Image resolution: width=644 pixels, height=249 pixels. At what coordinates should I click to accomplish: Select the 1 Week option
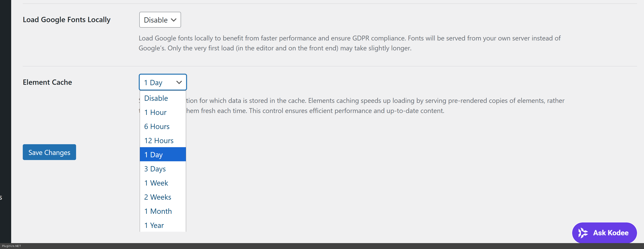point(156,183)
